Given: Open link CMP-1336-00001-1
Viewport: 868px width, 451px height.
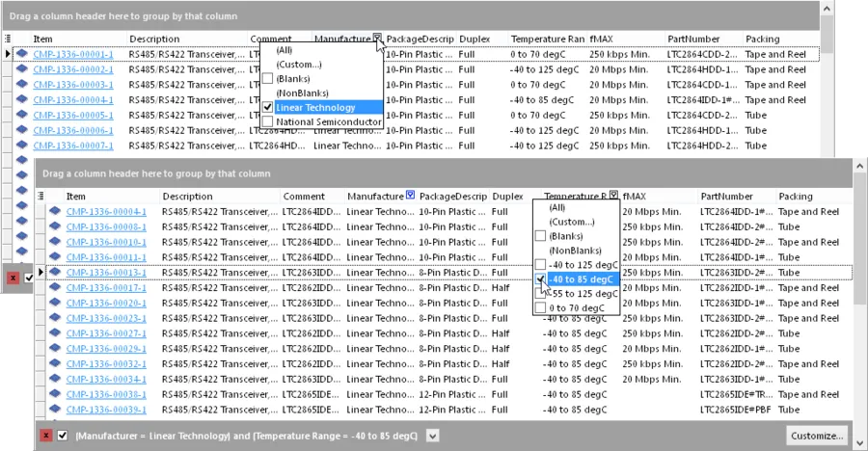Looking at the screenshot, I should click(x=73, y=54).
